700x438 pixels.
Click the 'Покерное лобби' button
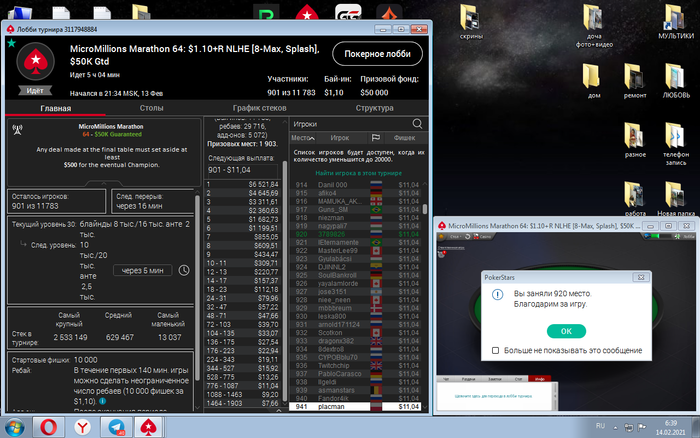(377, 54)
